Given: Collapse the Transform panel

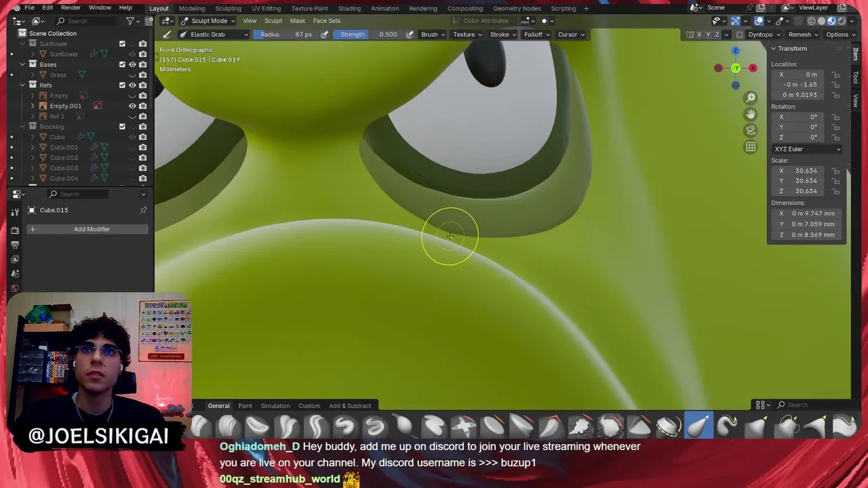Looking at the screenshot, I should point(774,49).
